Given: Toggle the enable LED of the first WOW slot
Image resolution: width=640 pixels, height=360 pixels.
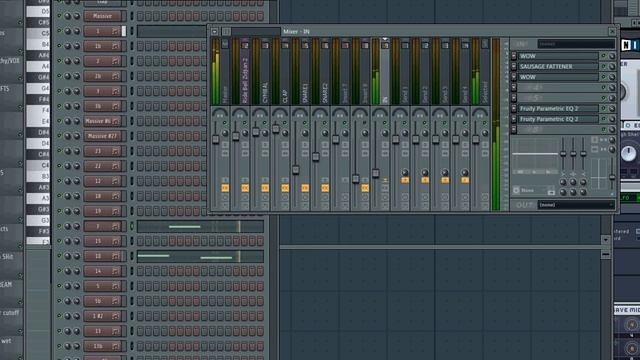Looking at the screenshot, I should [x=603, y=56].
